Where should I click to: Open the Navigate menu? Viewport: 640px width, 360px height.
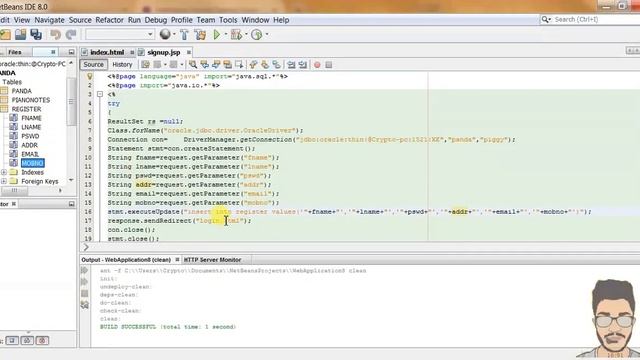point(49,20)
